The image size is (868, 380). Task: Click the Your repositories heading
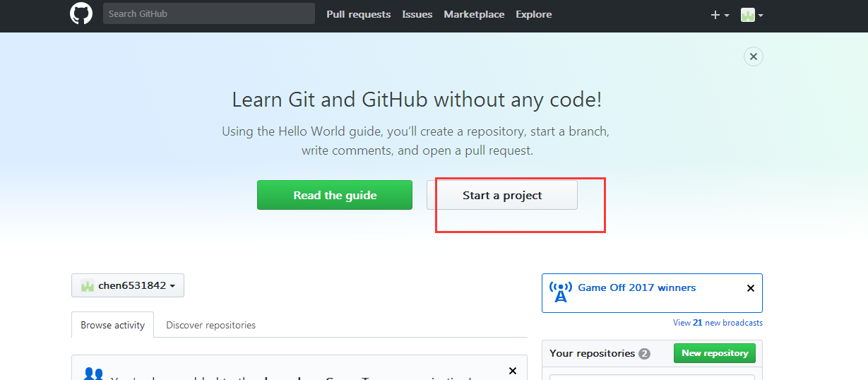593,353
